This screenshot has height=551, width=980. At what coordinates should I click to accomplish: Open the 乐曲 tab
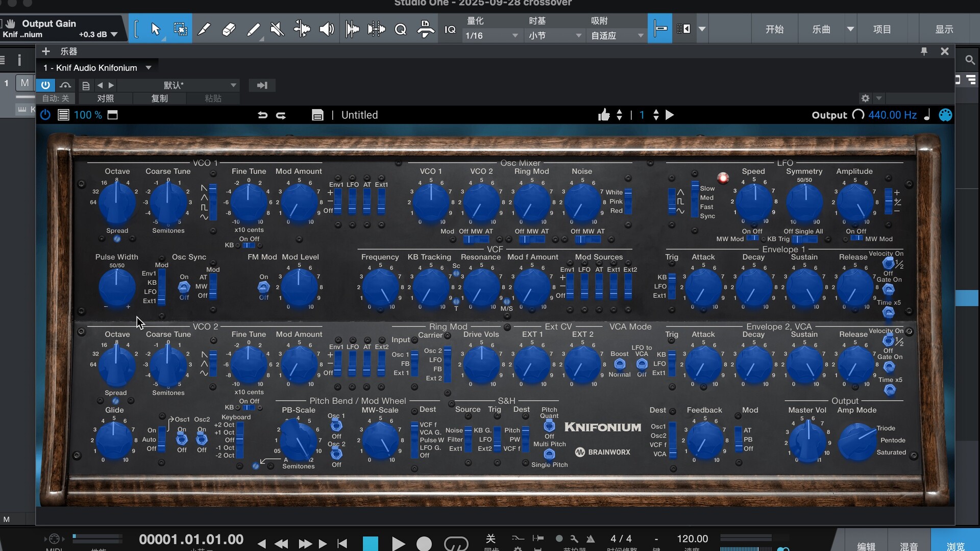821,29
